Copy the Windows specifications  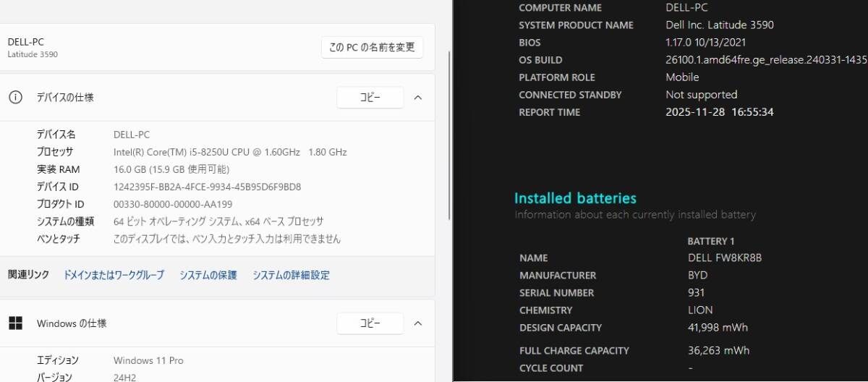(370, 323)
